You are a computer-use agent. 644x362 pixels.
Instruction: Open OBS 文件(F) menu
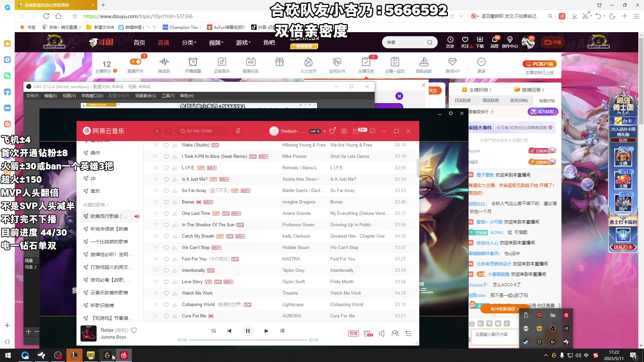tap(33, 96)
